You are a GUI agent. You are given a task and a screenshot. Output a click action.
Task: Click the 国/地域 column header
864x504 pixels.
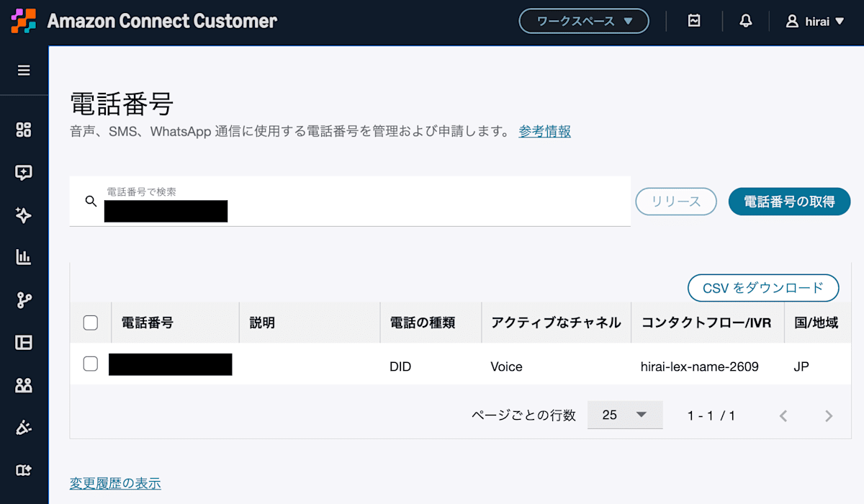tap(816, 323)
